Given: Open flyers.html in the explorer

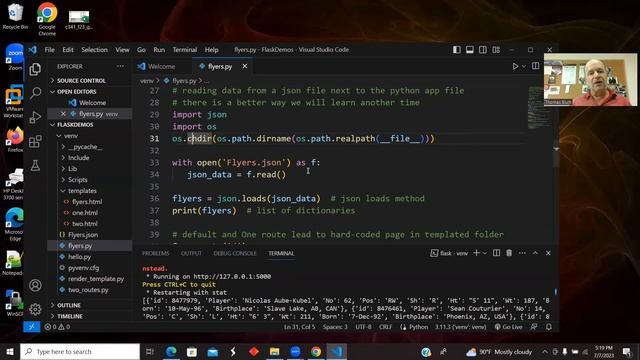Looking at the screenshot, I should 87,202.
